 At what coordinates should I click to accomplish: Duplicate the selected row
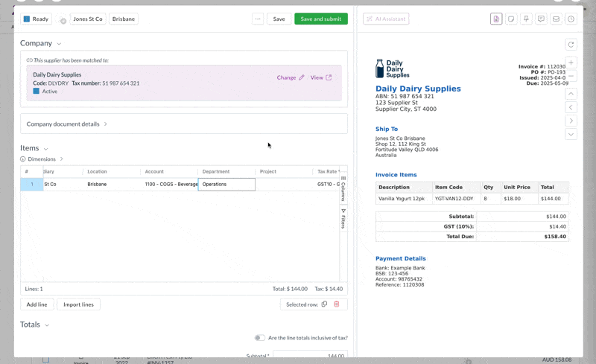tap(324, 304)
